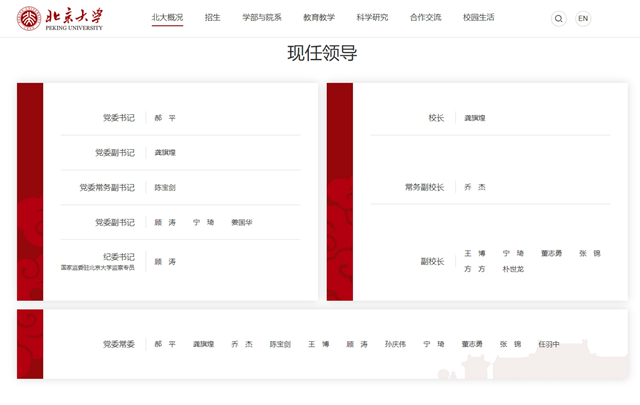Click the Peking University logo
640x405 pixels.
tap(60, 18)
